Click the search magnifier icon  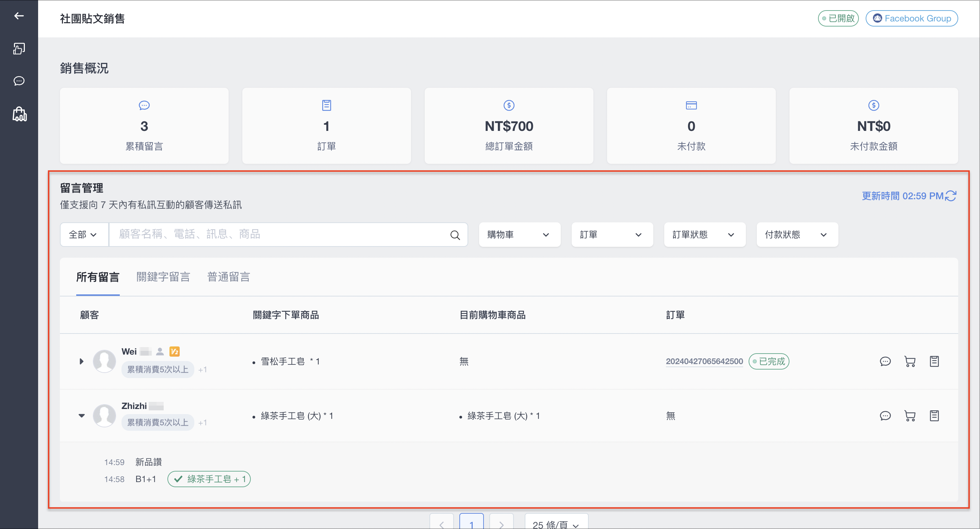(x=455, y=235)
